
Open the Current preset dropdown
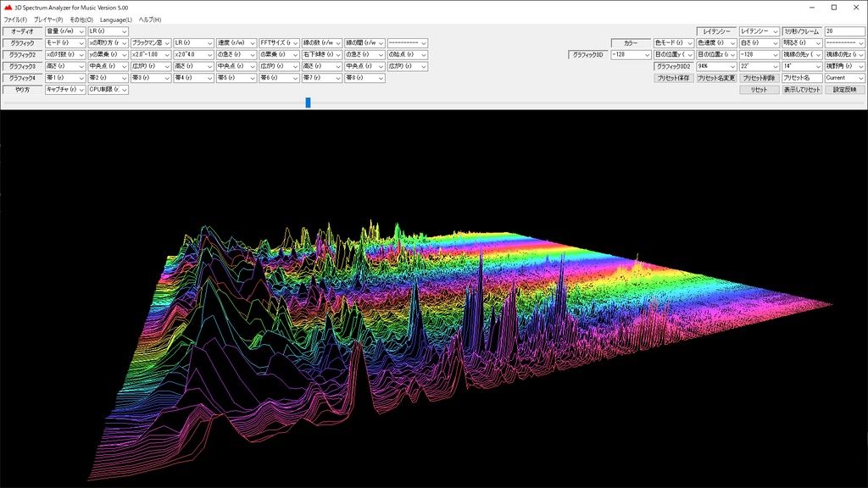pos(844,78)
